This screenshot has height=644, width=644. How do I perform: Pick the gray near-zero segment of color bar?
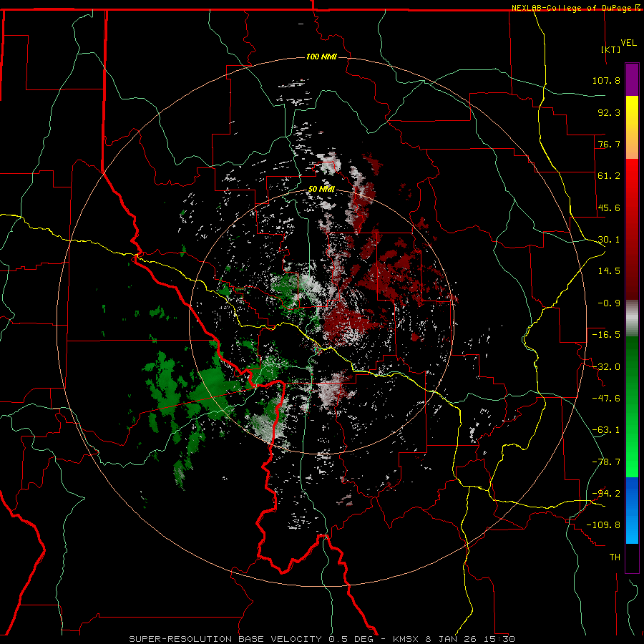(x=632, y=318)
